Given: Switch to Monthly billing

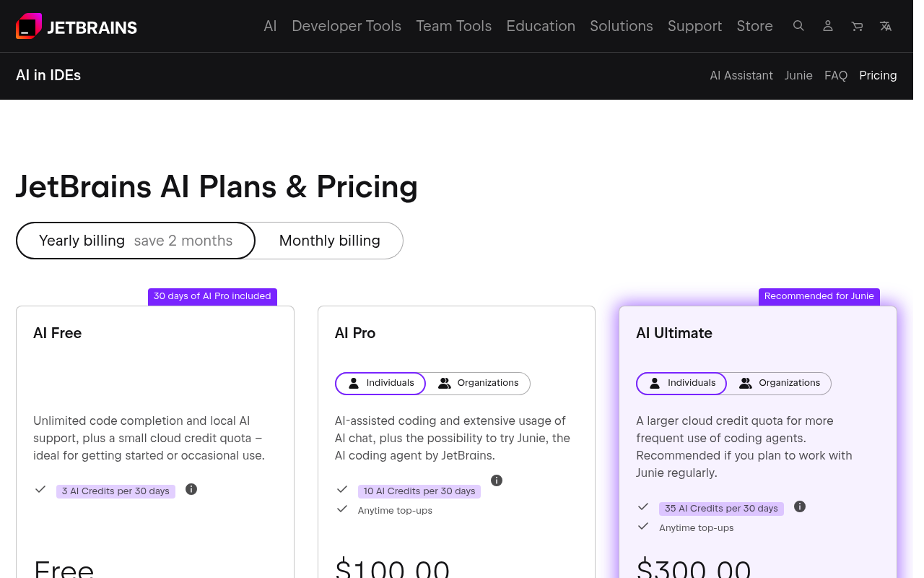Looking at the screenshot, I should coord(329,241).
